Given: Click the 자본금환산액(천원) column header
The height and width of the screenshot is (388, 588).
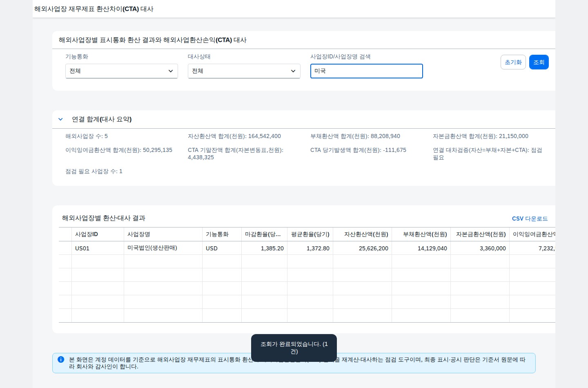Looking at the screenshot, I should [480, 234].
